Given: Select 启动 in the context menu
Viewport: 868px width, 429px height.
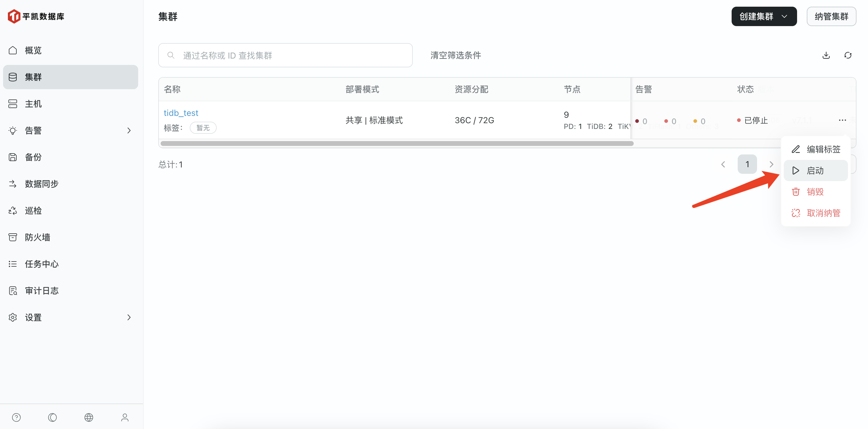Looking at the screenshot, I should tap(816, 171).
